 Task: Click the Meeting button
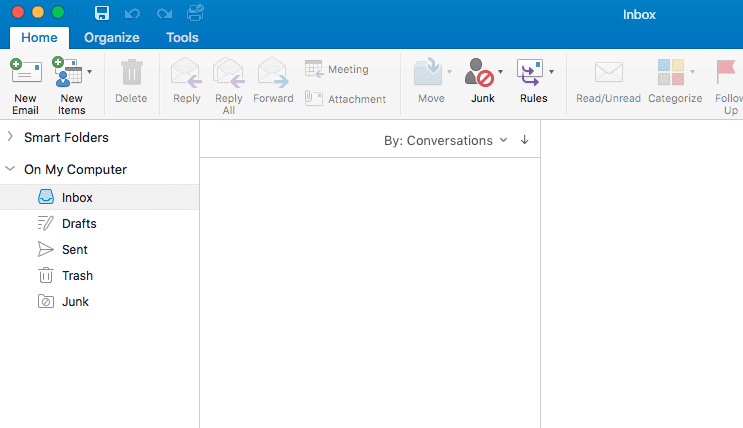tap(337, 69)
